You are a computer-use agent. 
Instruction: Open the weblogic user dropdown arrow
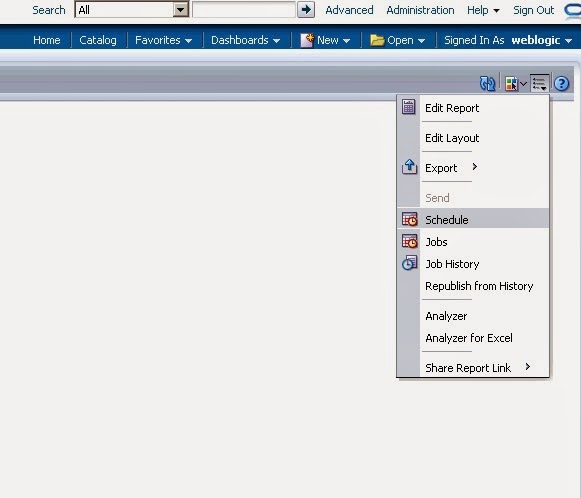point(568,41)
